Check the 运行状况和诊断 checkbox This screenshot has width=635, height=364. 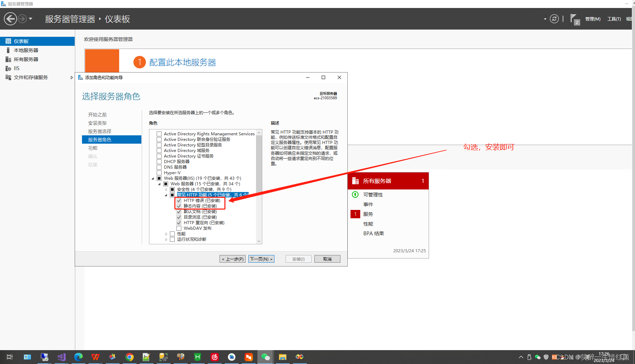(x=172, y=239)
